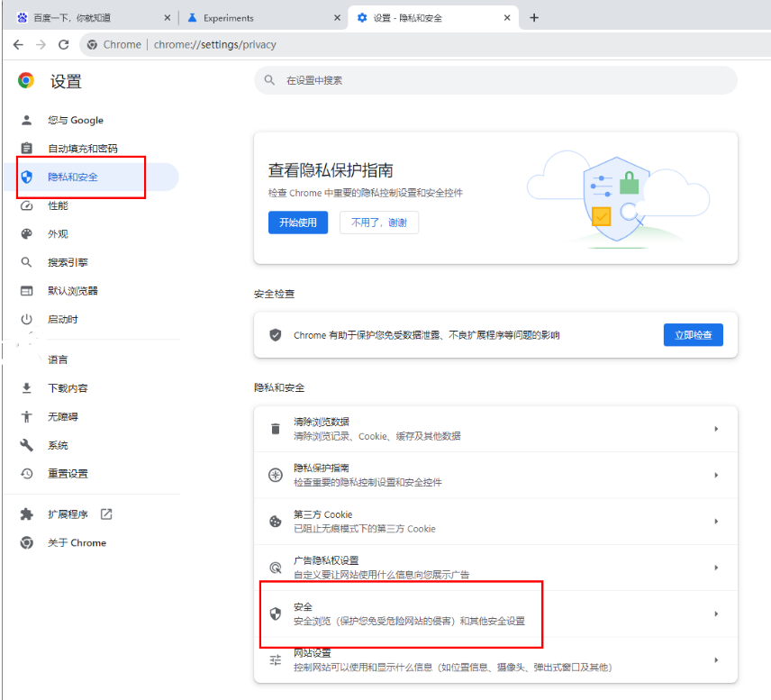Click the search magnifier in settings search box

tap(269, 80)
